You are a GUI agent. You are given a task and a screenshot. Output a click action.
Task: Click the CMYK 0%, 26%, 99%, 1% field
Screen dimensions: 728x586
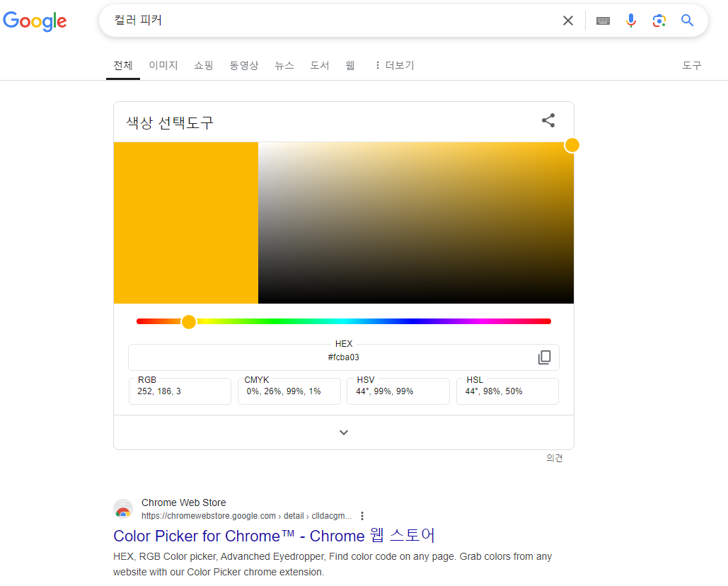289,391
